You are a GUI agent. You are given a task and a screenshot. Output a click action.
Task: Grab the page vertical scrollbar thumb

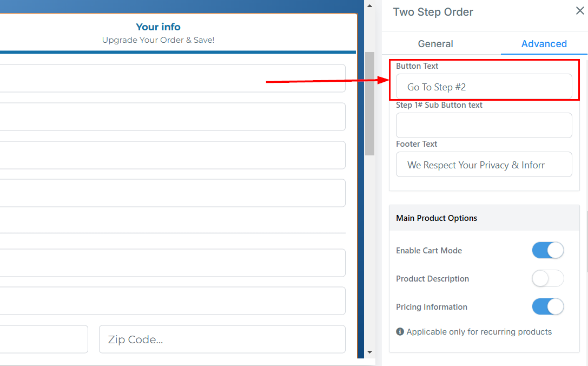[x=369, y=103]
